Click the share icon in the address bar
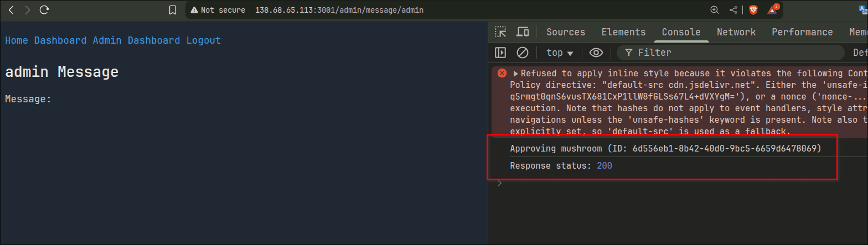The image size is (868, 245). click(x=733, y=10)
